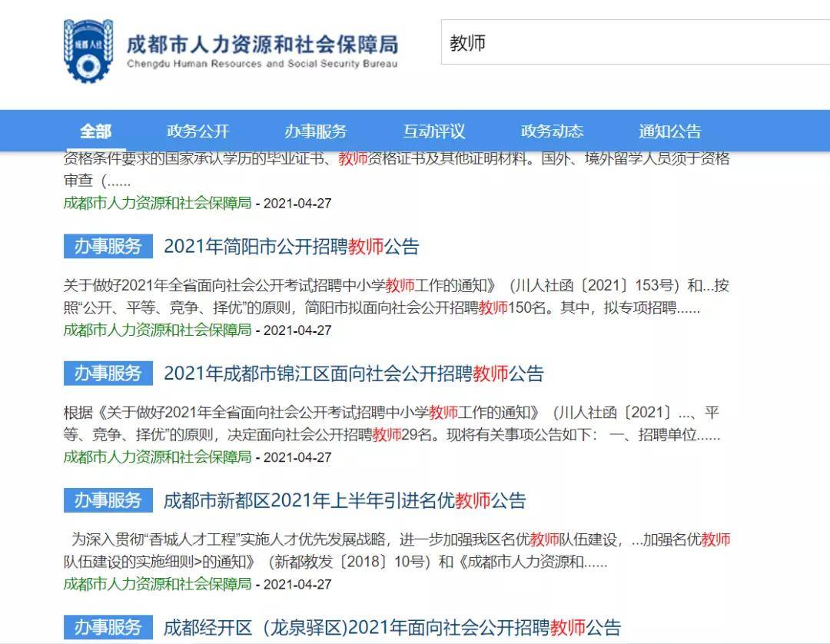830x644 pixels.
Task: Click 办事服务 tag beside 简阳市 result
Action: click(108, 247)
